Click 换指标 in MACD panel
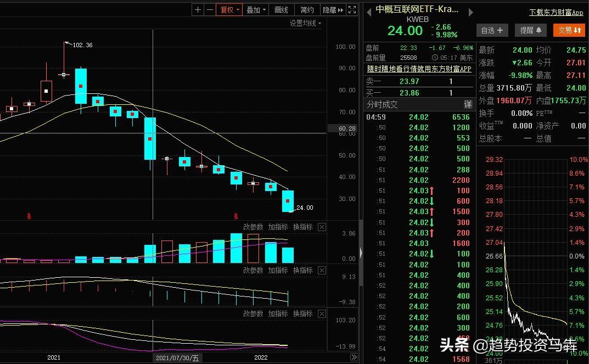 303,270
